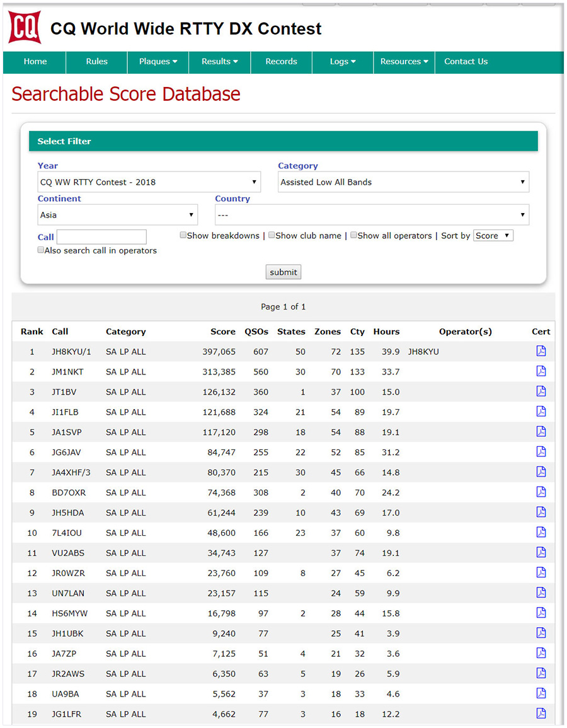The height and width of the screenshot is (728, 567).
Task: Open certificate PDF icon for JH8KYU/1
Action: coord(541,351)
